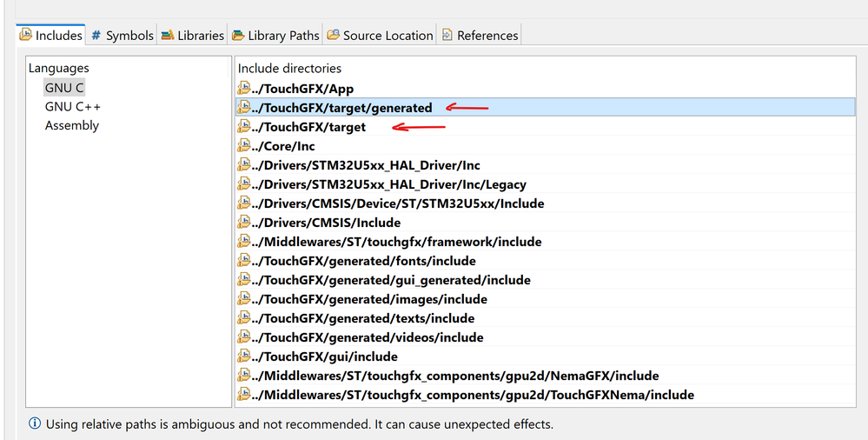868x440 pixels.
Task: Switch to the Includes tab
Action: [50, 35]
